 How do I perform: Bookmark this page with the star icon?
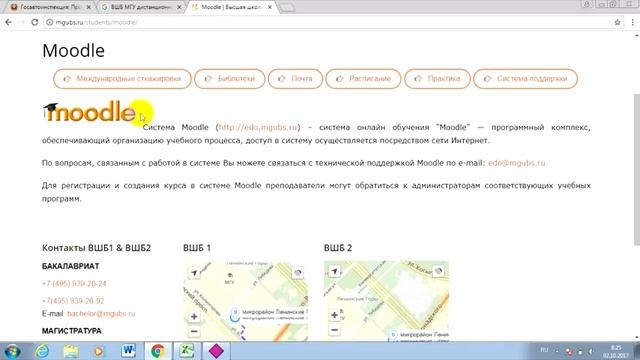[617, 22]
